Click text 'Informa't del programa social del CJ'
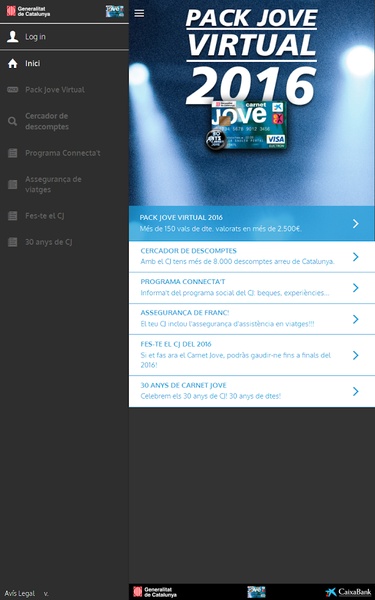This screenshot has height=600, width=375. coord(197,293)
